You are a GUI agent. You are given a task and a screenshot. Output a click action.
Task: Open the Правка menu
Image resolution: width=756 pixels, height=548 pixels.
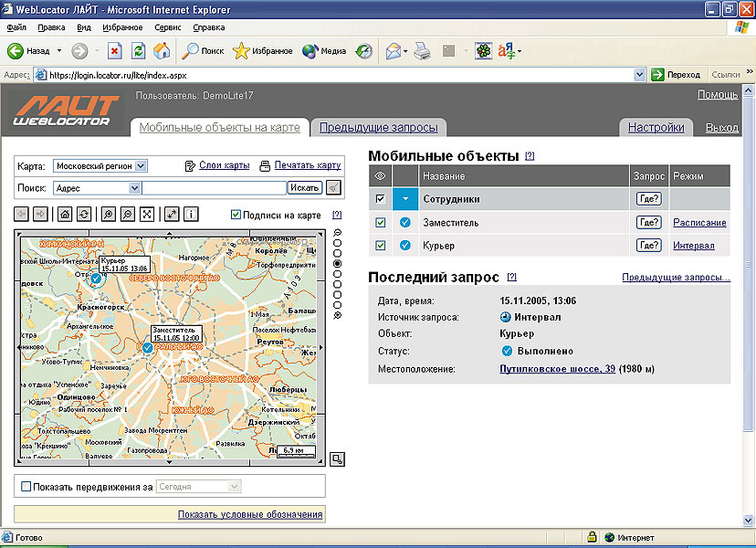(51, 27)
